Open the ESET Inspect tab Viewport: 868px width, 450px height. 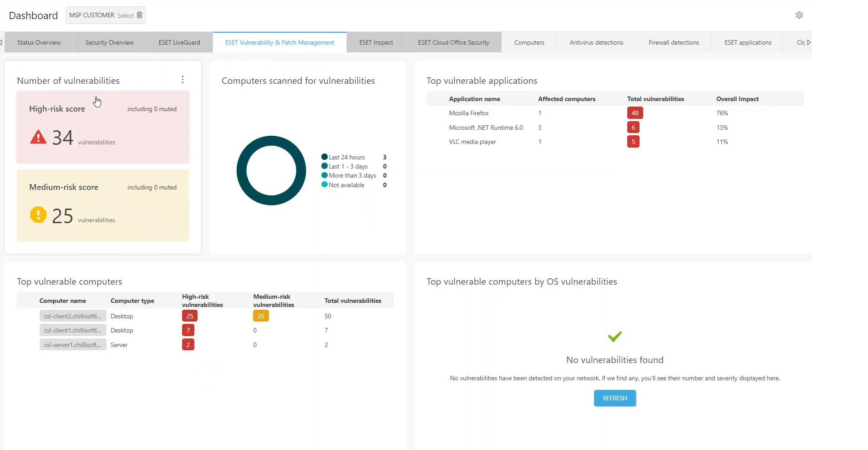[376, 42]
